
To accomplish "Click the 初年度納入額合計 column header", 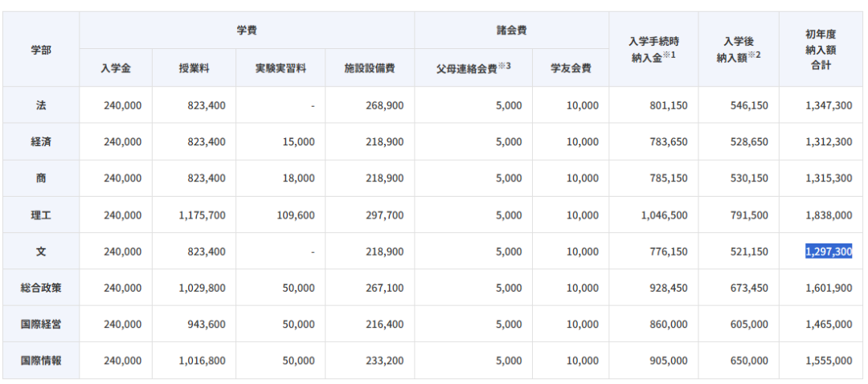I will (x=821, y=49).
